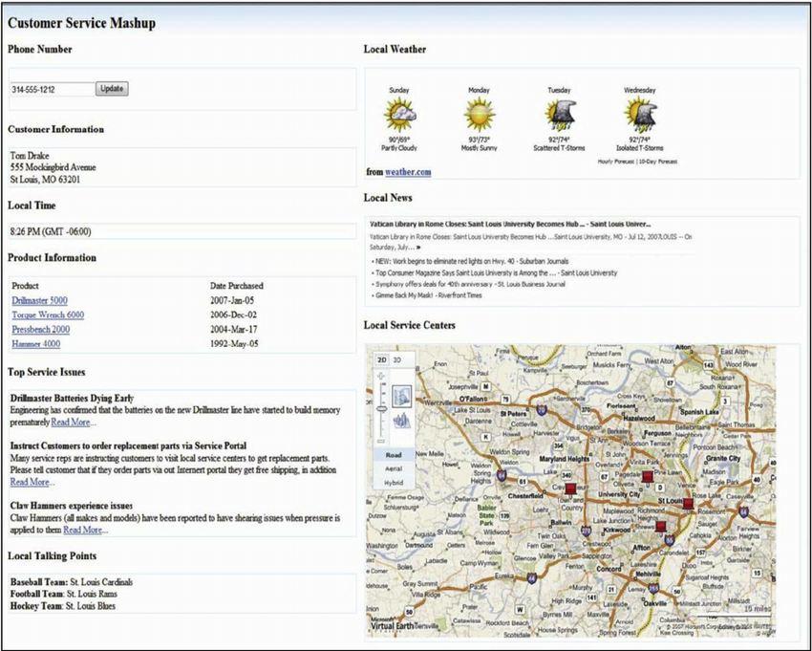
Task: Open the Hourly Forecast link
Action: click(x=616, y=162)
